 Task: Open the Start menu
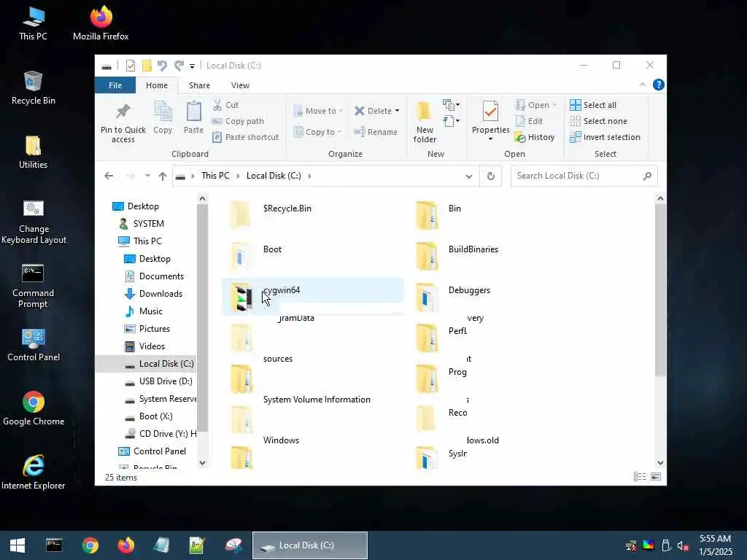pos(18,545)
